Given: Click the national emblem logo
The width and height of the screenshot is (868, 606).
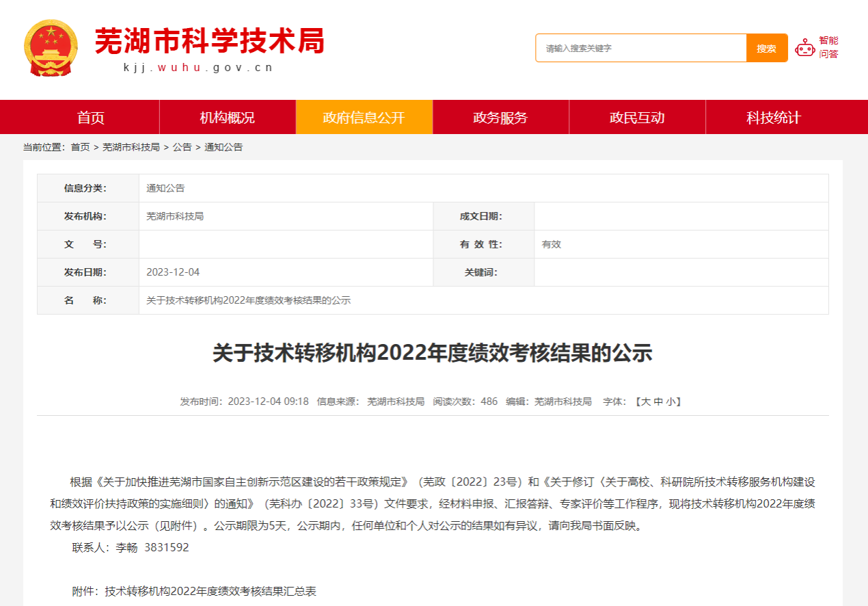Looking at the screenshot, I should pos(51,48).
